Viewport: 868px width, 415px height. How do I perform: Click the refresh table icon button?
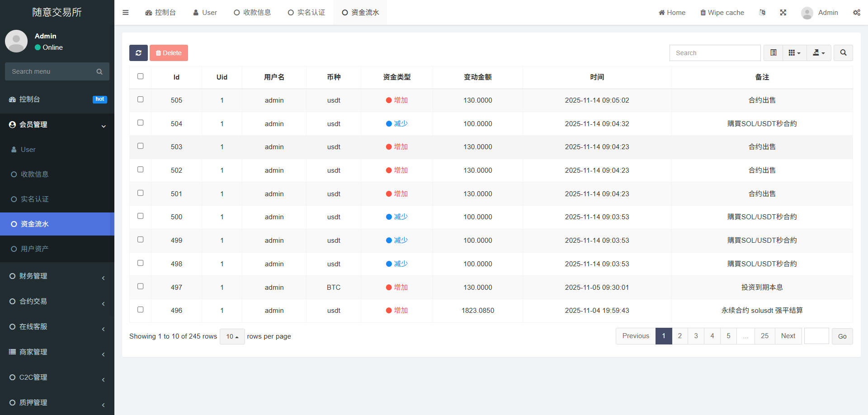pyautogui.click(x=138, y=53)
